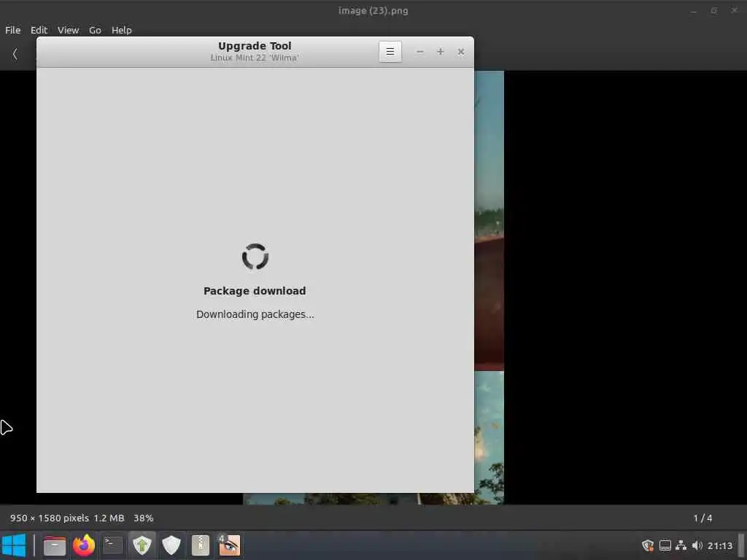Click the 'Linux Mint 22 Wilma' subtitle
Screen dimensions: 747x560
pos(255,58)
